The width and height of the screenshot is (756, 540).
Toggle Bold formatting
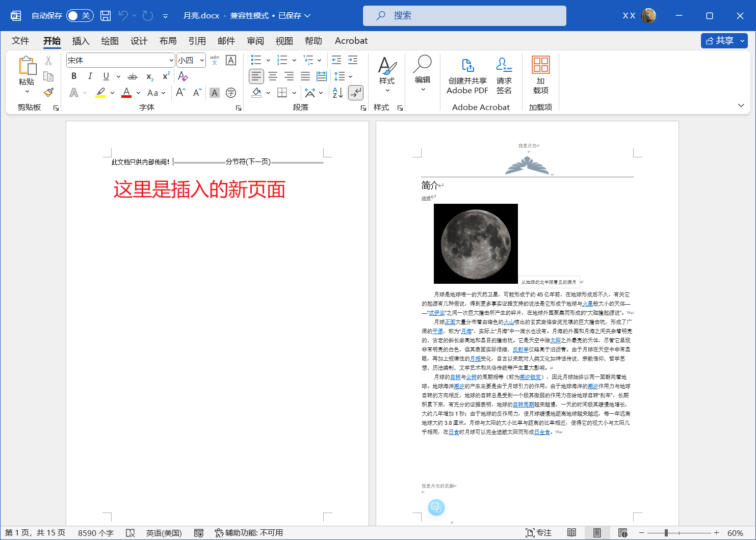74,76
